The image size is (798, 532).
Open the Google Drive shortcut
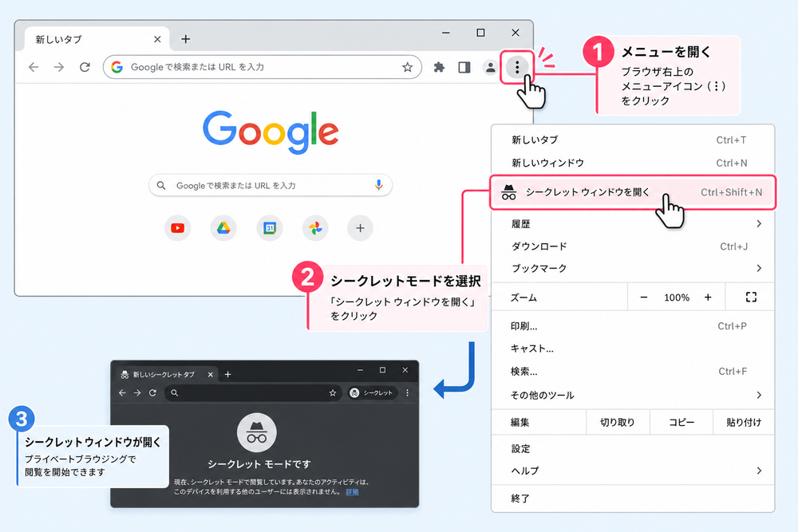223,228
